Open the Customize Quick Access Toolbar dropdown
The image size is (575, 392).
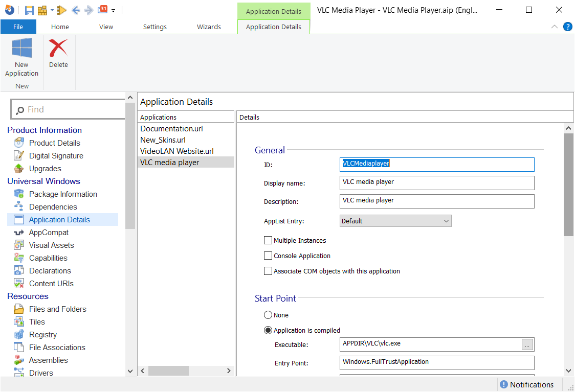[x=114, y=11]
